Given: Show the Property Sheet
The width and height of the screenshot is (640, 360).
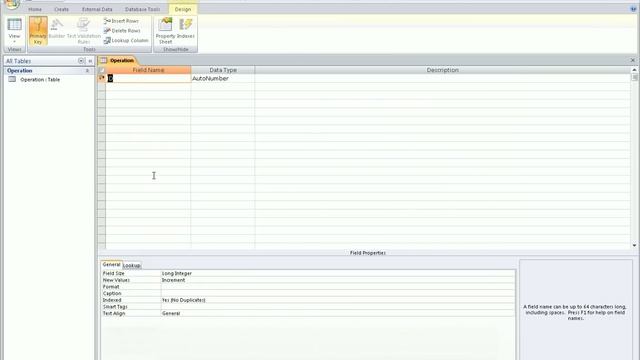Looking at the screenshot, I should (165, 31).
